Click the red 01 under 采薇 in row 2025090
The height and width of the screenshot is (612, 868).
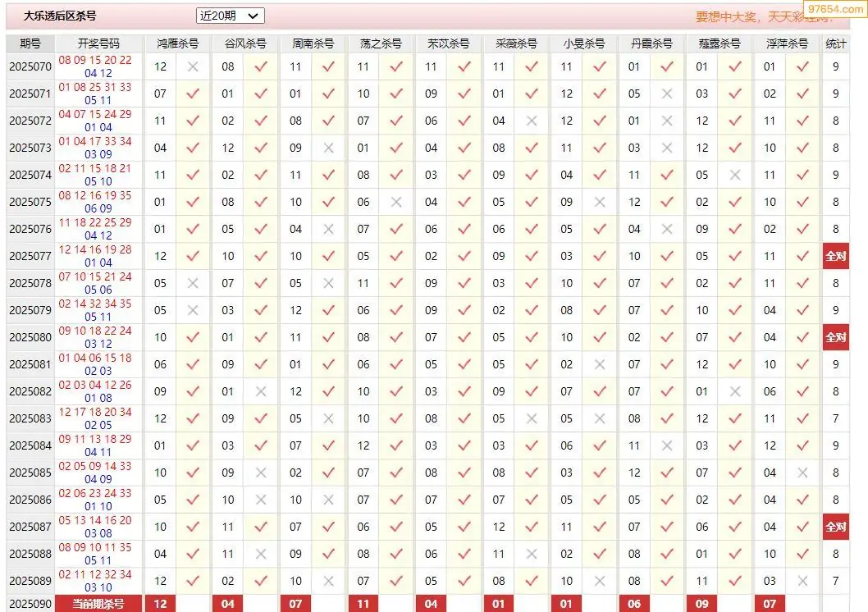[499, 604]
